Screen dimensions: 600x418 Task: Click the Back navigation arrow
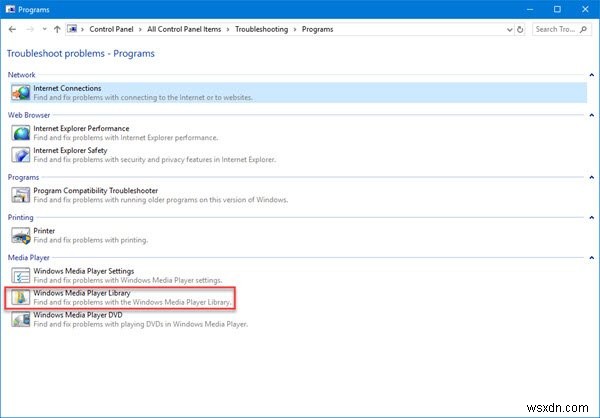click(x=13, y=30)
